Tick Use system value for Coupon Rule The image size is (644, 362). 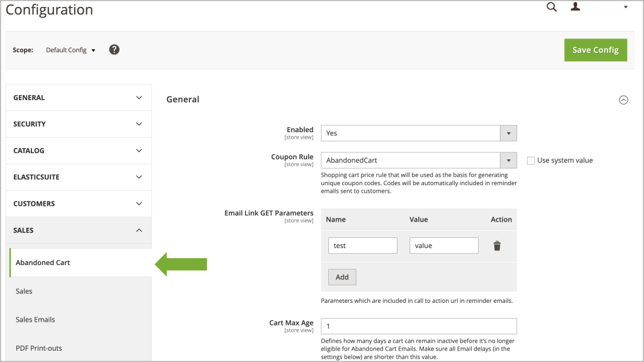[x=531, y=161]
